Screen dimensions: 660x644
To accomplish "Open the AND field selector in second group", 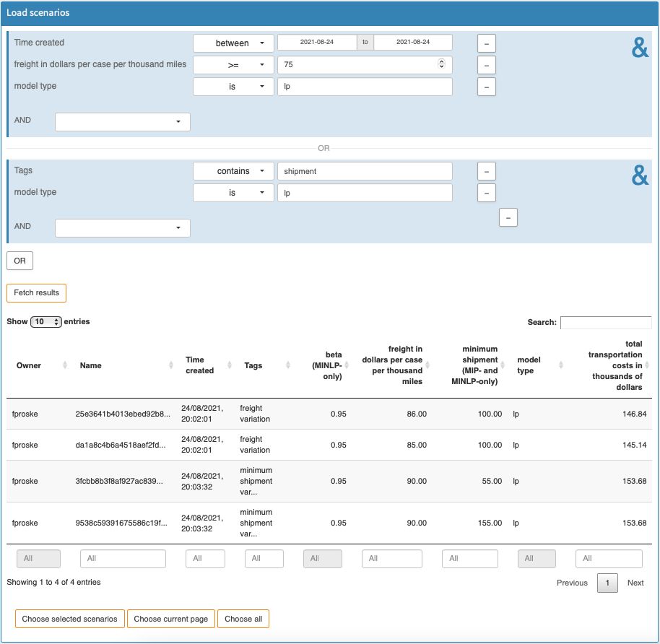I will [122, 227].
